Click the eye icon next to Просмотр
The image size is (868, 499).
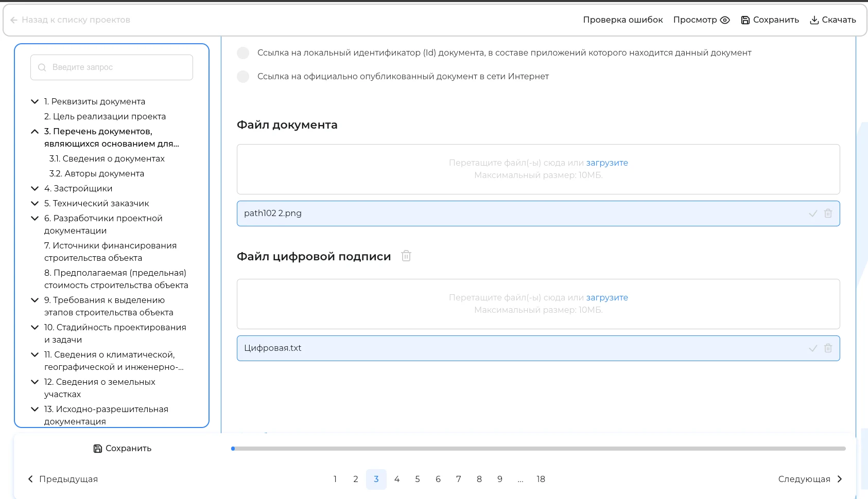point(725,20)
